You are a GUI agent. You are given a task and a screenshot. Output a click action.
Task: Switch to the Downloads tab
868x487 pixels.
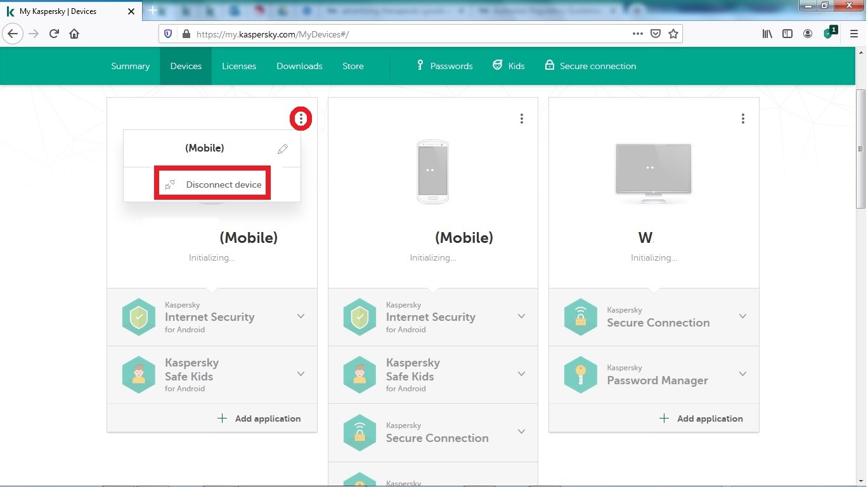coord(299,66)
